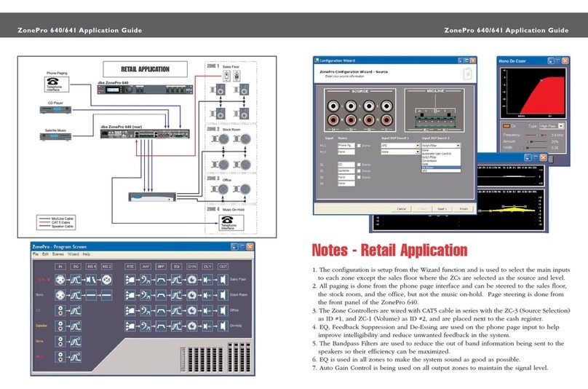
Task: Click the BPF column header button
Action: pyautogui.click(x=161, y=266)
